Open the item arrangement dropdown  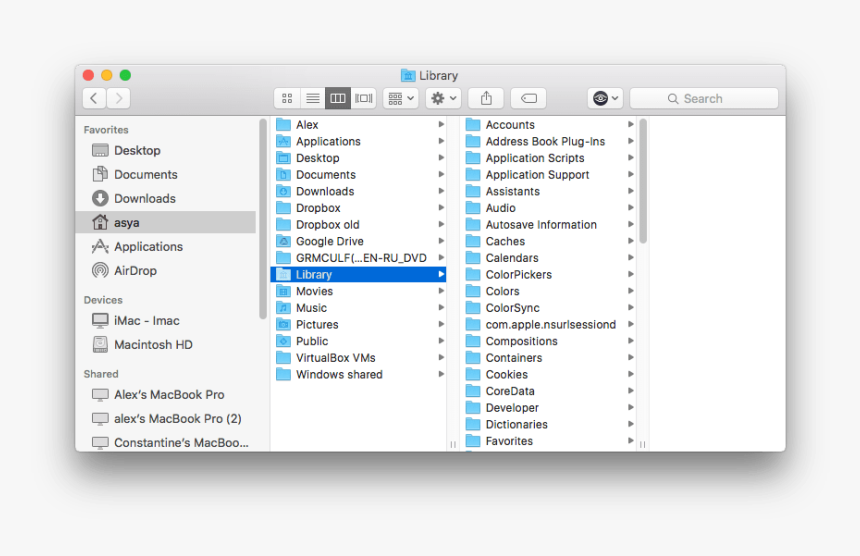(401, 98)
